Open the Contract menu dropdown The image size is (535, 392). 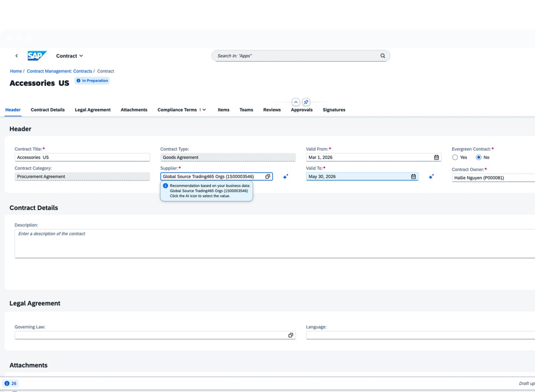pyautogui.click(x=70, y=56)
